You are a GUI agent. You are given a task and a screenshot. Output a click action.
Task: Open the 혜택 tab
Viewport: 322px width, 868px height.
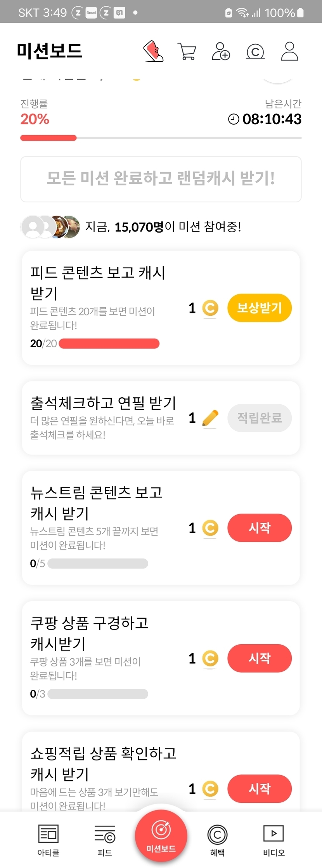coord(217,840)
